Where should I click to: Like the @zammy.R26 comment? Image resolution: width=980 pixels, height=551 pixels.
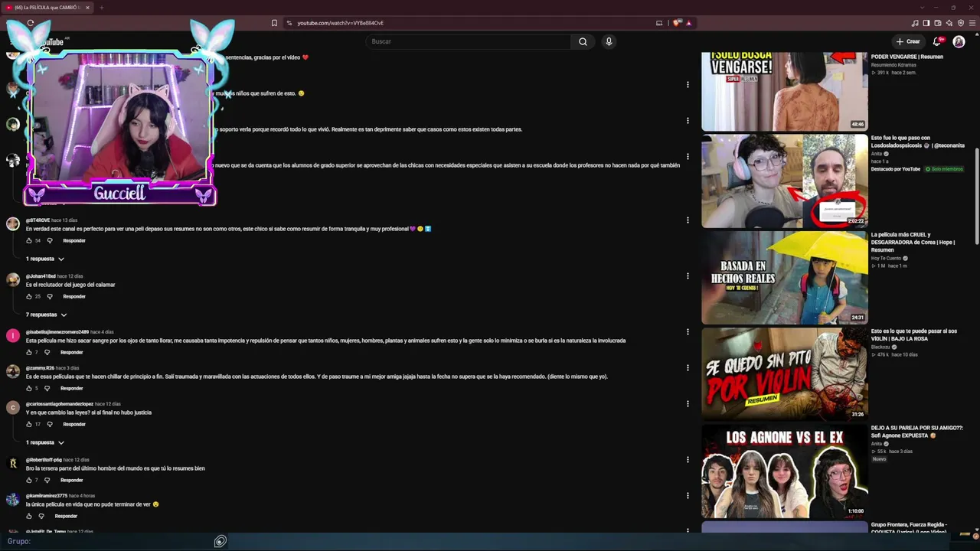click(29, 388)
